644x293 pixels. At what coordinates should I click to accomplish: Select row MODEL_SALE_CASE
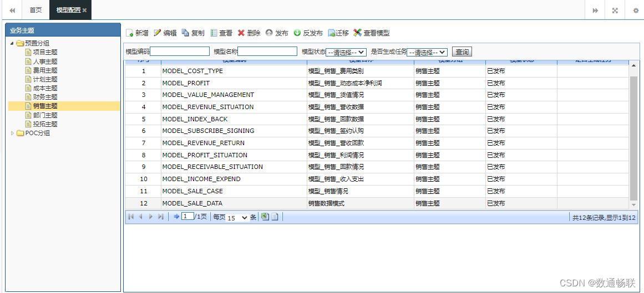click(377, 191)
